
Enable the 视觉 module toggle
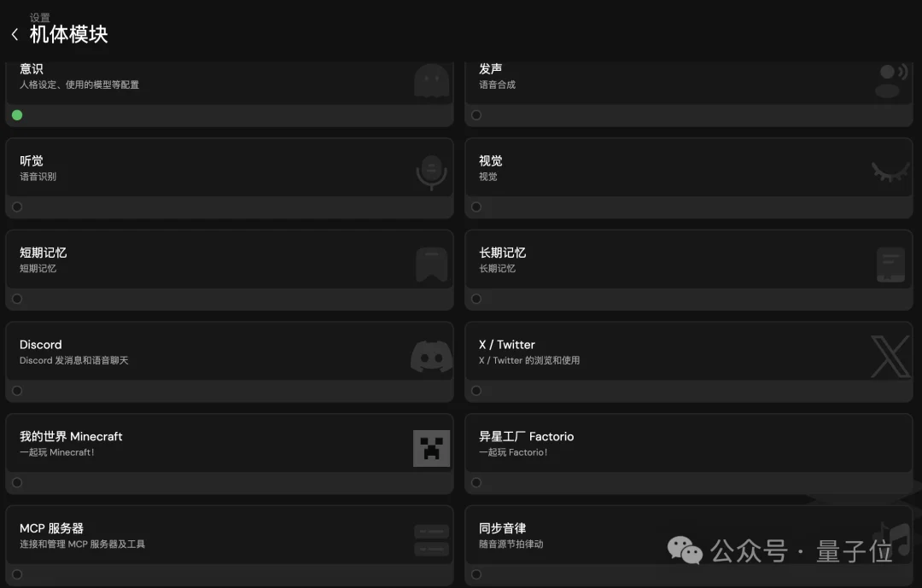[x=476, y=207]
